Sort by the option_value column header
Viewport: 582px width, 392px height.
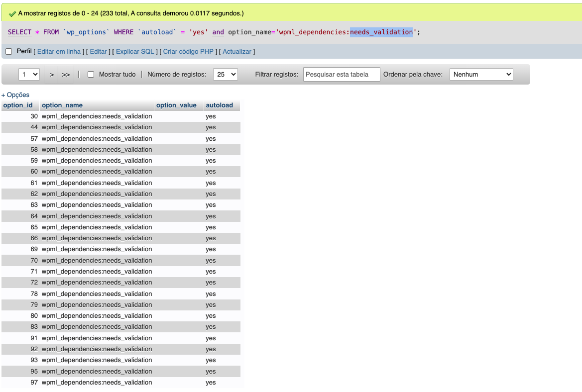click(176, 105)
